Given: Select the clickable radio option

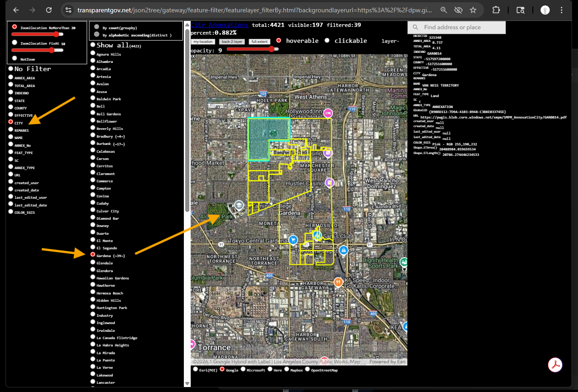Looking at the screenshot, I should click(327, 41).
